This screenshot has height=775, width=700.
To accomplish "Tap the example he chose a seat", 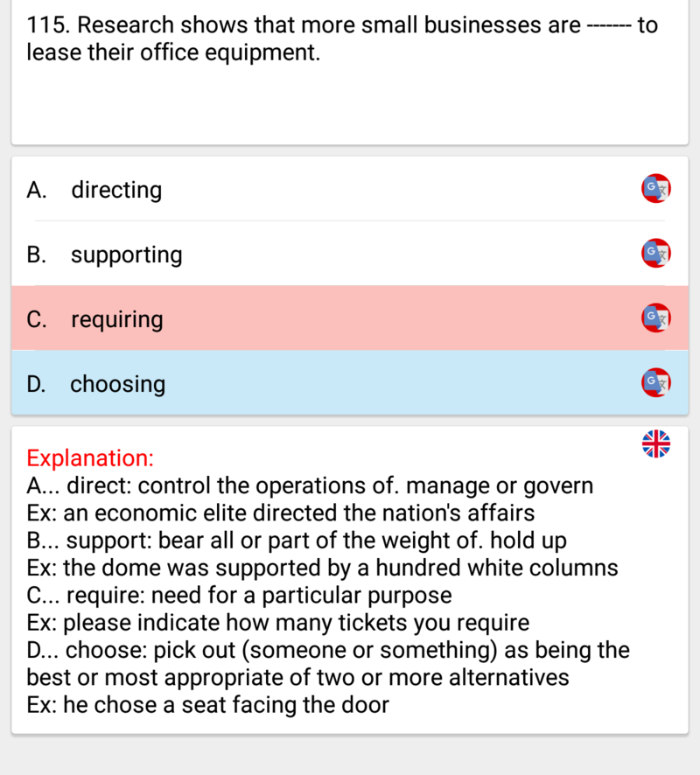I will (208, 705).
